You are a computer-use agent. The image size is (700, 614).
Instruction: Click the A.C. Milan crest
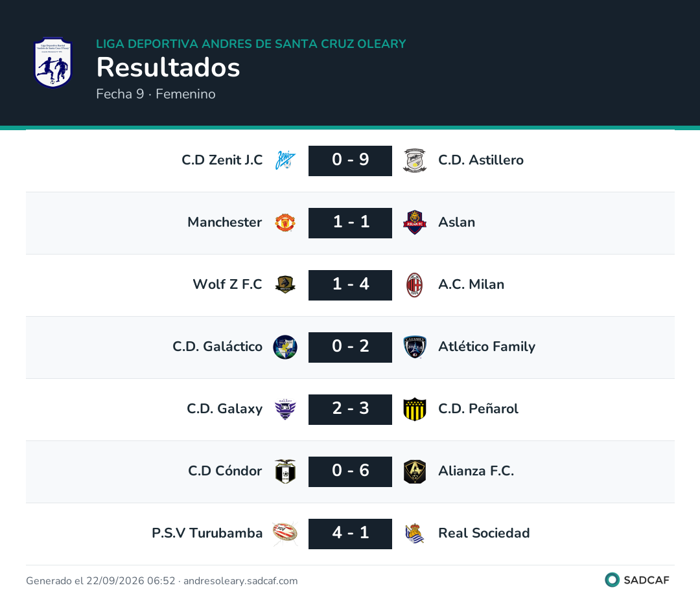(x=415, y=285)
